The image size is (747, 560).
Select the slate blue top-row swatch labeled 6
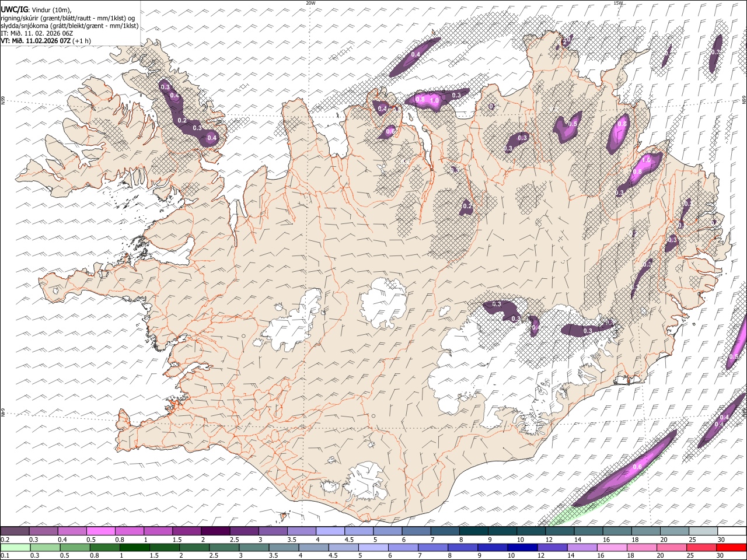416,531
